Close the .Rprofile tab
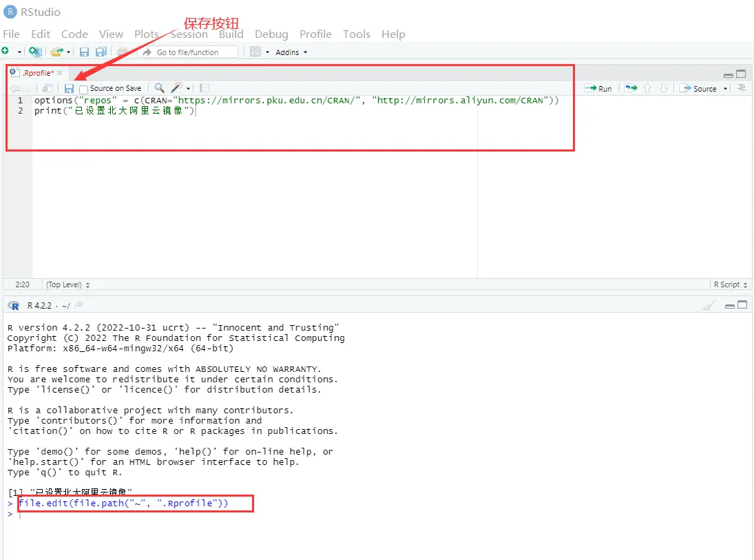Viewport: 754px width, 560px height. click(x=60, y=73)
